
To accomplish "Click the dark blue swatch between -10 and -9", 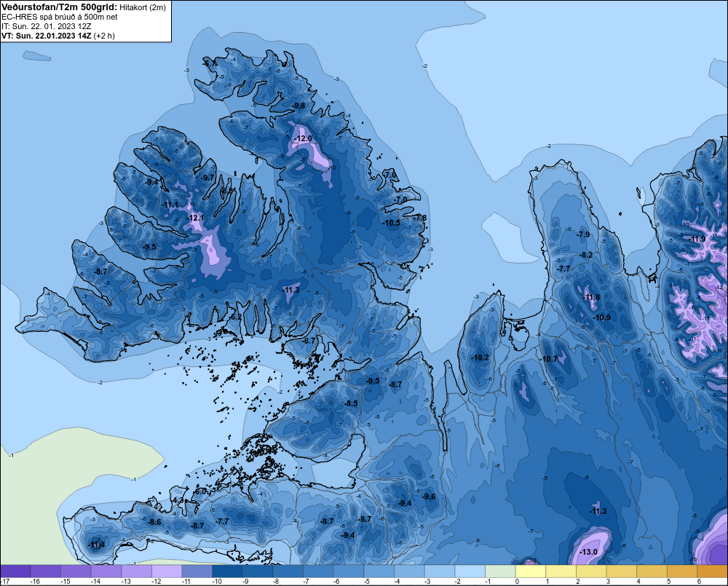I will [x=227, y=571].
